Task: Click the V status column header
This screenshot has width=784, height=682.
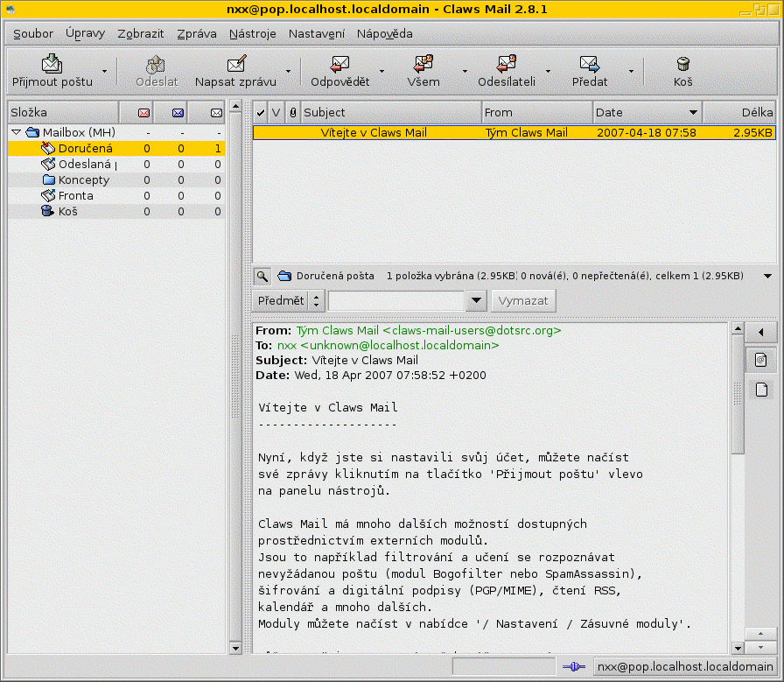Action: [x=276, y=113]
